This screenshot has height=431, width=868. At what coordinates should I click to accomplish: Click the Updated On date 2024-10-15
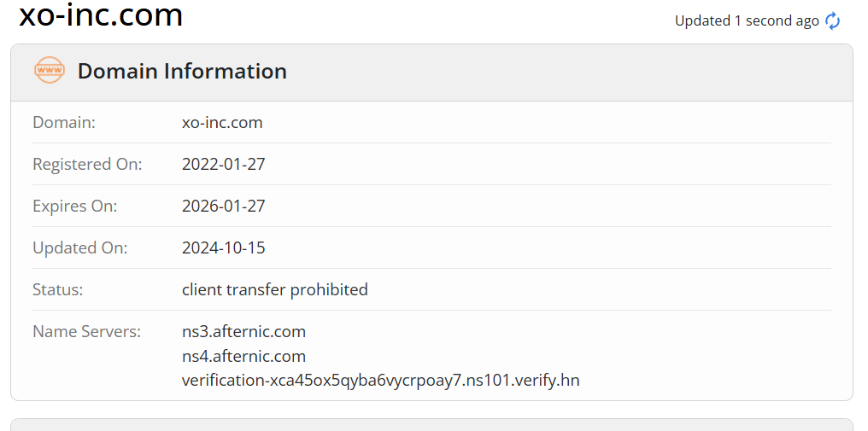pos(224,248)
